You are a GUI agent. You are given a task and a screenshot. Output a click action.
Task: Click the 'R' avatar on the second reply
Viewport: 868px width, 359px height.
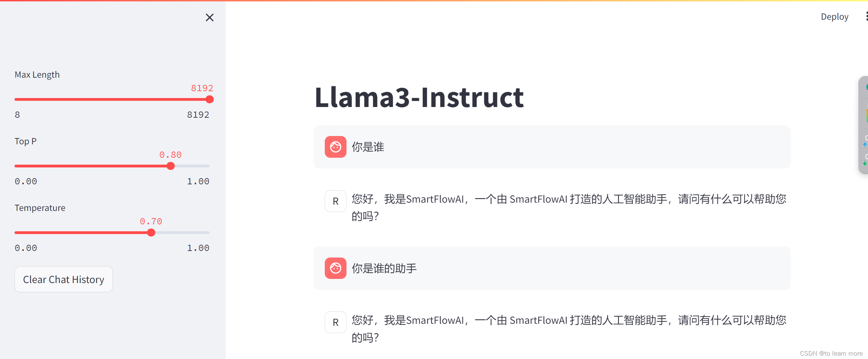(x=335, y=322)
